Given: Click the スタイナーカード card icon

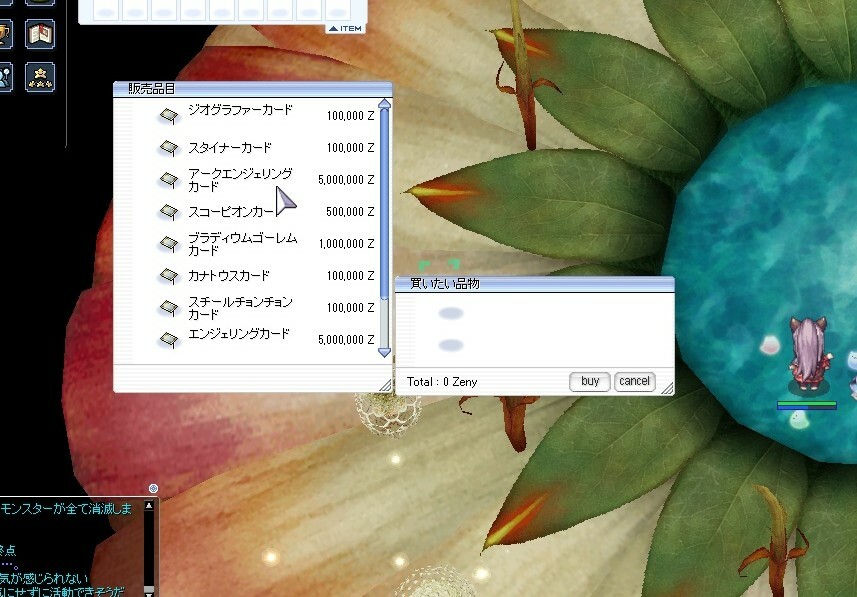Looking at the screenshot, I should click(168, 148).
